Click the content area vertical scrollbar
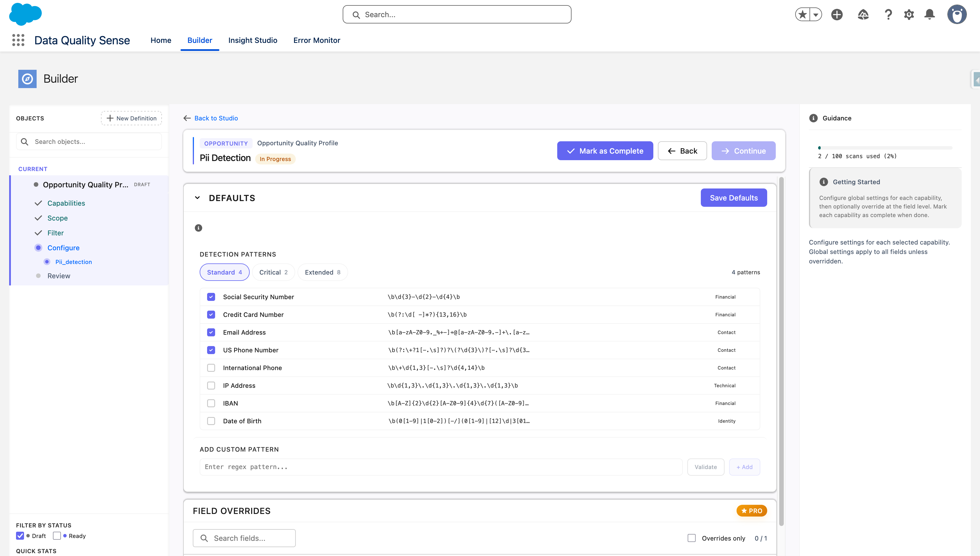Image resolution: width=980 pixels, height=556 pixels. click(781, 351)
